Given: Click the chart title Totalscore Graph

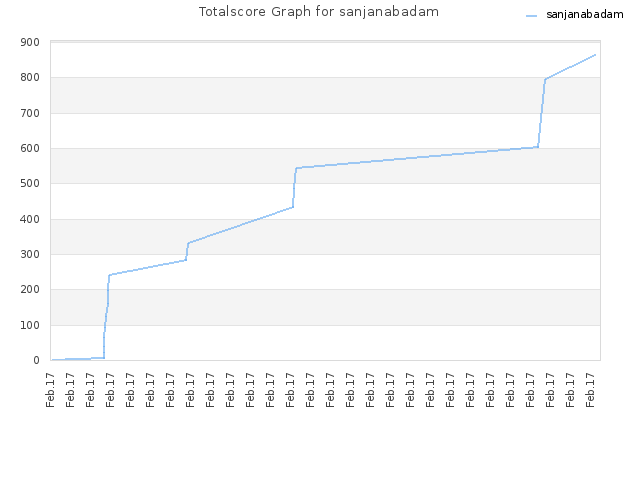Looking at the screenshot, I should pos(319,11).
